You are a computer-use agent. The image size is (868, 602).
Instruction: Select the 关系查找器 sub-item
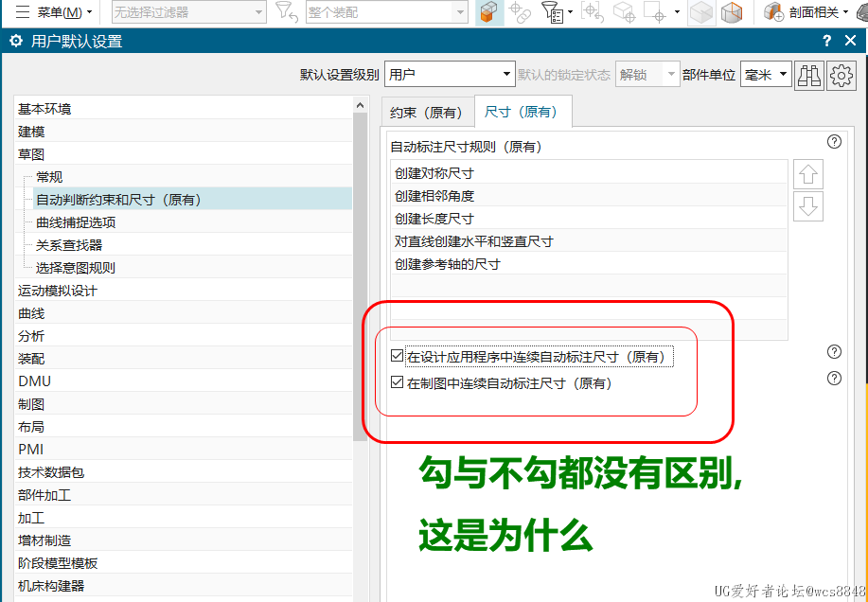coord(193,245)
